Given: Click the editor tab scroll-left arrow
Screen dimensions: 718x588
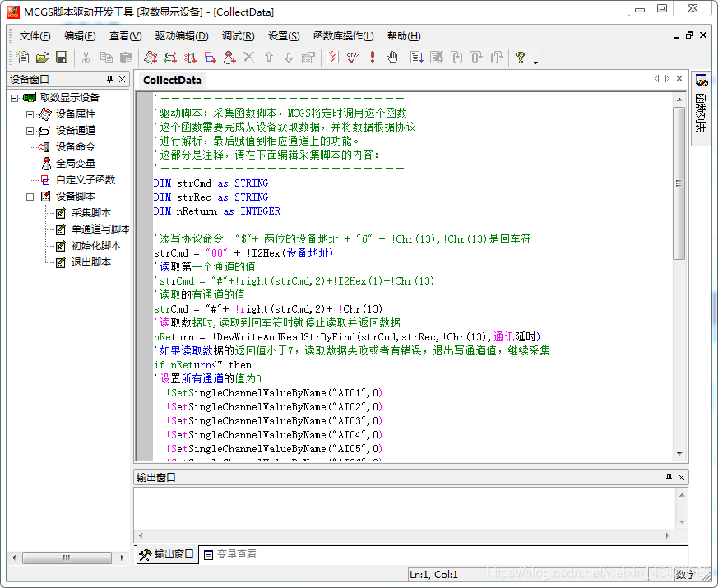Looking at the screenshot, I should point(656,79).
